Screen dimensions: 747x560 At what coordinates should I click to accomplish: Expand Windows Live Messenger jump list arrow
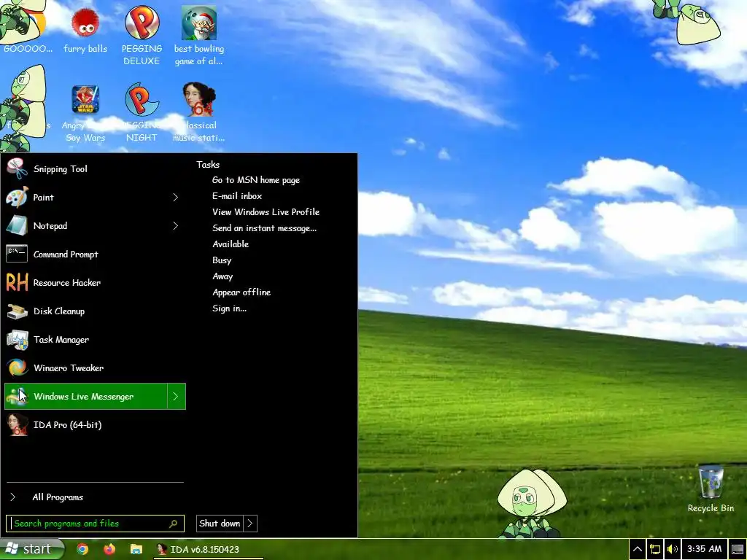tap(176, 396)
